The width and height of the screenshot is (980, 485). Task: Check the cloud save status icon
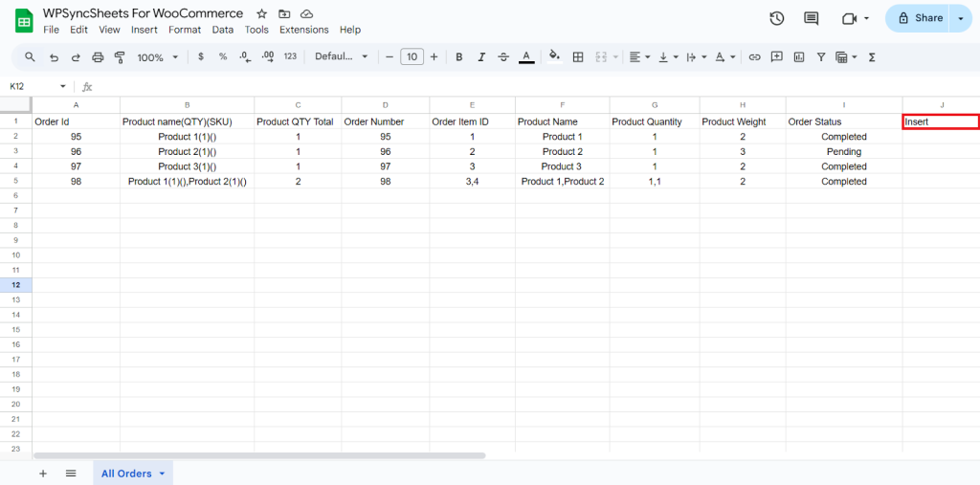tap(306, 13)
